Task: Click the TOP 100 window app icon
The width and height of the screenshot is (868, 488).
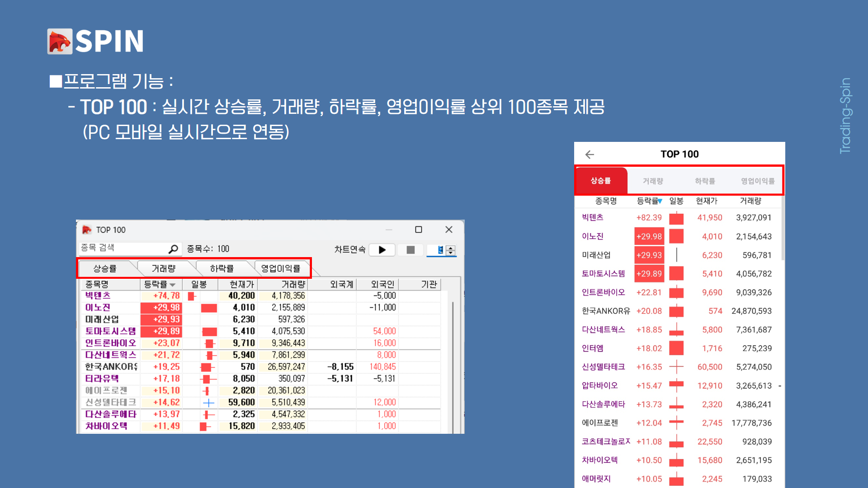Action: pos(87,230)
